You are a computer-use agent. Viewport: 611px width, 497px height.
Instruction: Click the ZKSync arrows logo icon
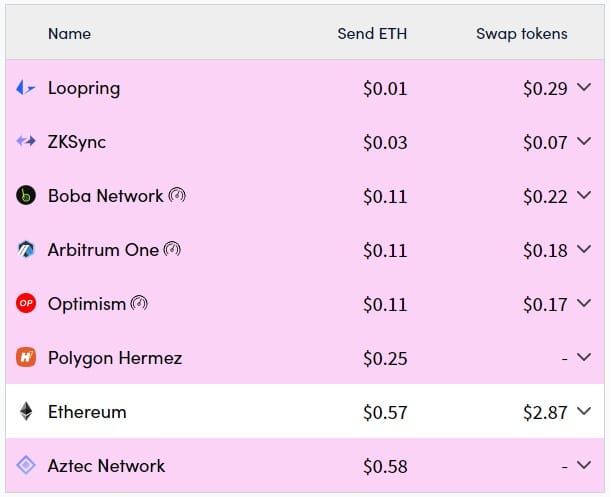(26, 141)
